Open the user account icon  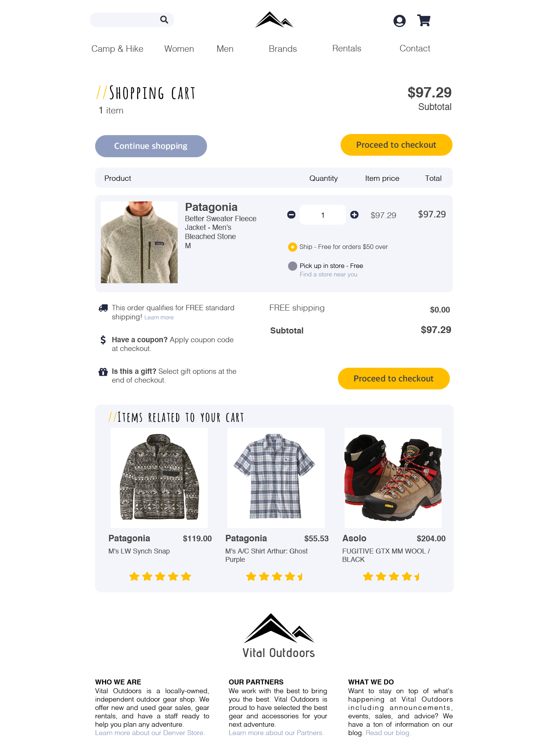(x=399, y=21)
